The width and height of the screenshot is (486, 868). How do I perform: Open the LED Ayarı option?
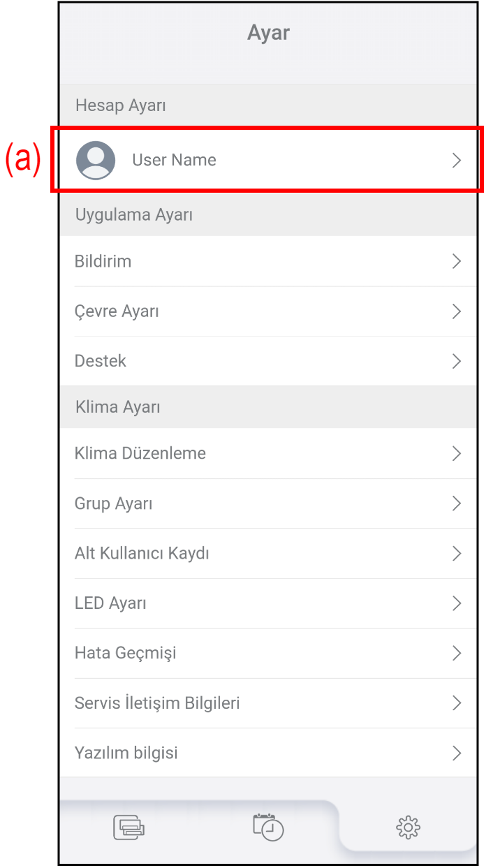tap(110, 603)
